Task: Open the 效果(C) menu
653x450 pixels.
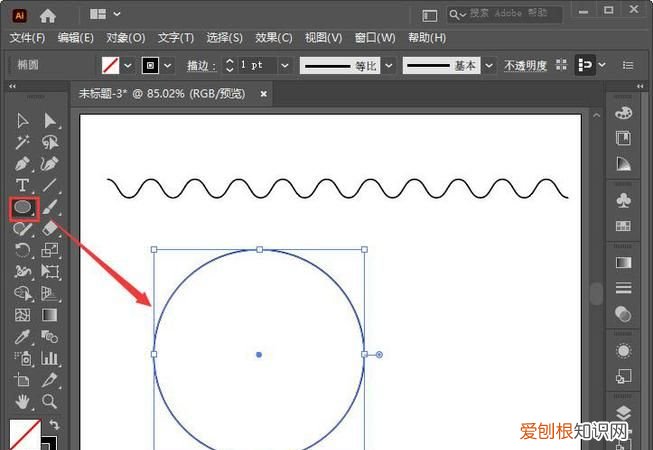Action: pos(274,38)
